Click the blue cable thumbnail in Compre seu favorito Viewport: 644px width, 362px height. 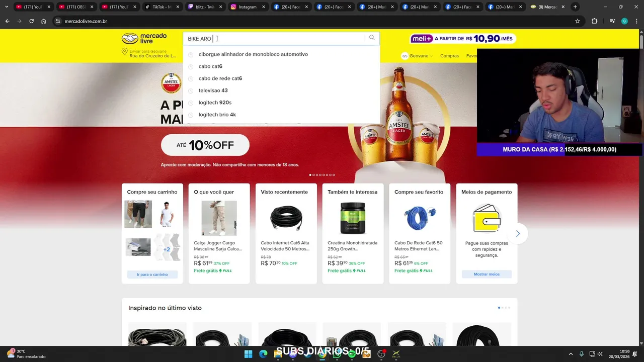click(420, 218)
